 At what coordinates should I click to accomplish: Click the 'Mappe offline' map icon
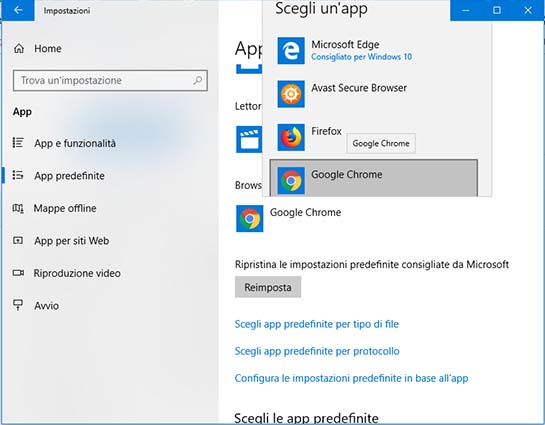(18, 208)
